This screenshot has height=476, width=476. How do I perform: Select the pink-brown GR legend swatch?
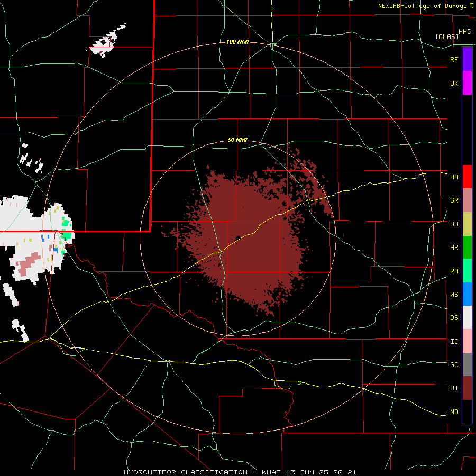pyautogui.click(x=467, y=200)
